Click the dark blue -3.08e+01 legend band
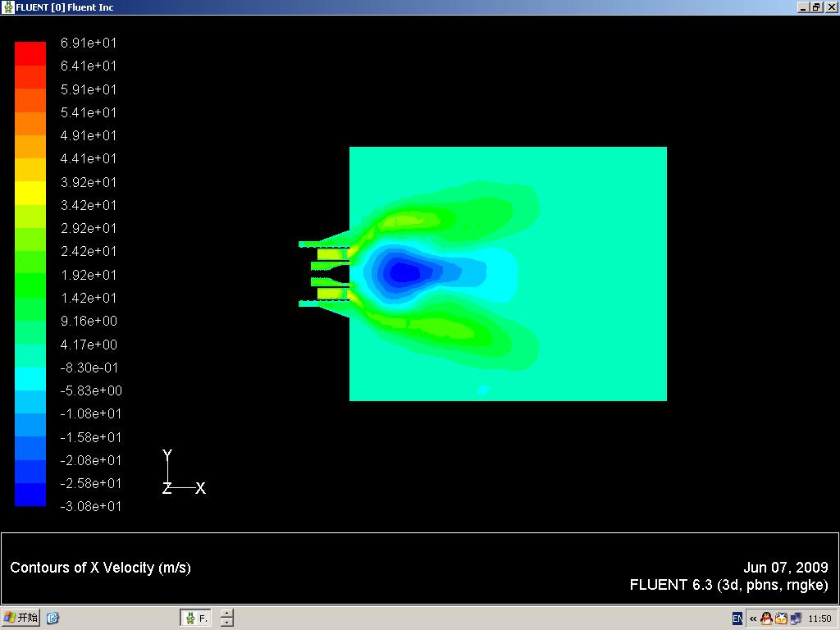 tap(30, 495)
